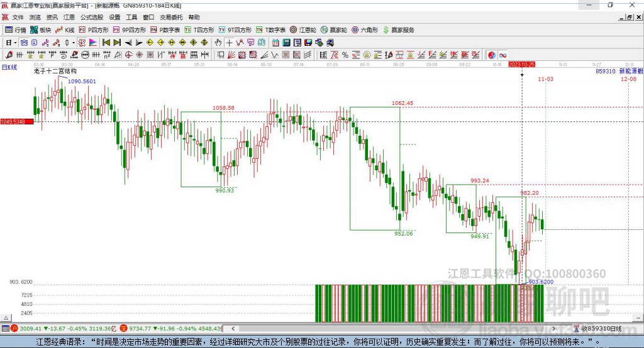Switch to K线 candlestick chart
The image size is (644, 348).
[x=65, y=30]
